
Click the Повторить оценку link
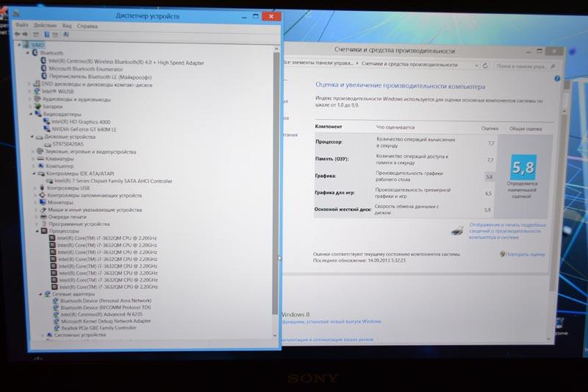pos(526,254)
